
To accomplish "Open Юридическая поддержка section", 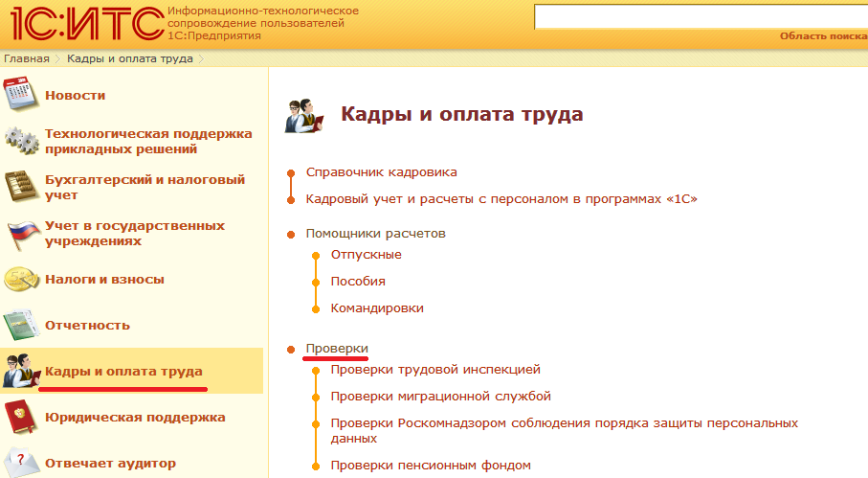I will (135, 417).
